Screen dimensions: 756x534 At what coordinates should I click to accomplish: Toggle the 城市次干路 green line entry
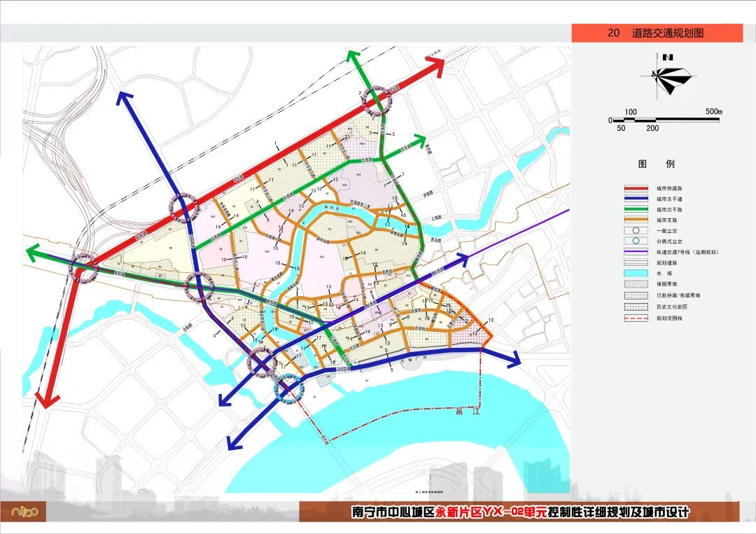pyautogui.click(x=636, y=209)
